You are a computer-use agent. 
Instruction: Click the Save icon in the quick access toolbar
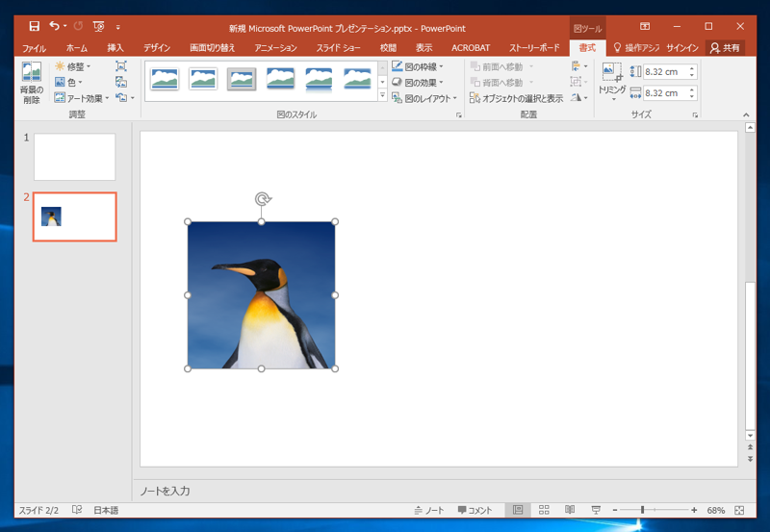click(x=34, y=26)
